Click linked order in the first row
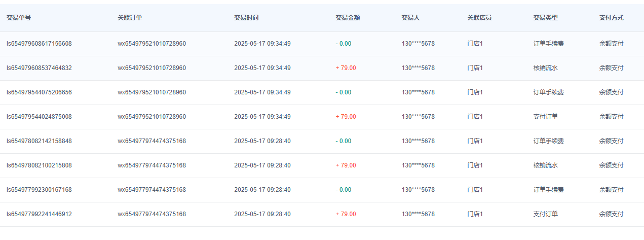This screenshot has width=644, height=240. coord(152,44)
